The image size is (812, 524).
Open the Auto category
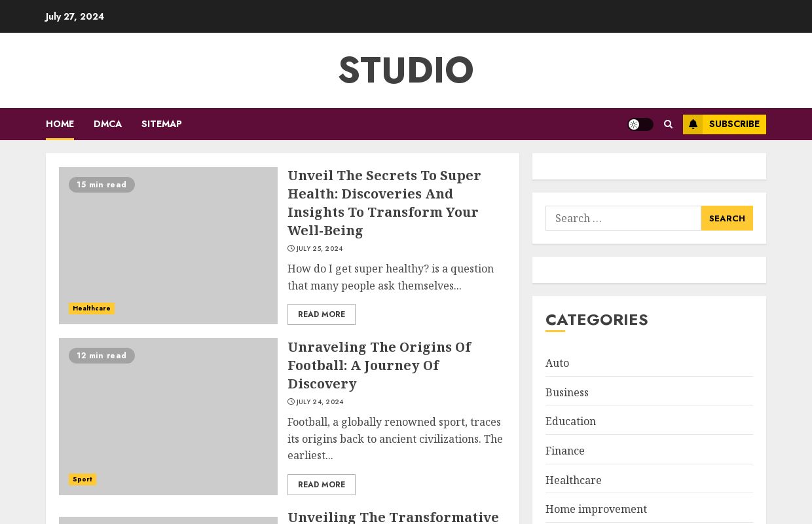557,363
